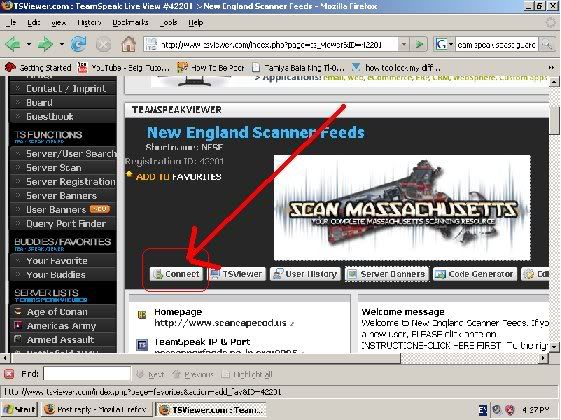561x420 pixels.
Task: Show more bookmarks chevron
Action: [551, 67]
